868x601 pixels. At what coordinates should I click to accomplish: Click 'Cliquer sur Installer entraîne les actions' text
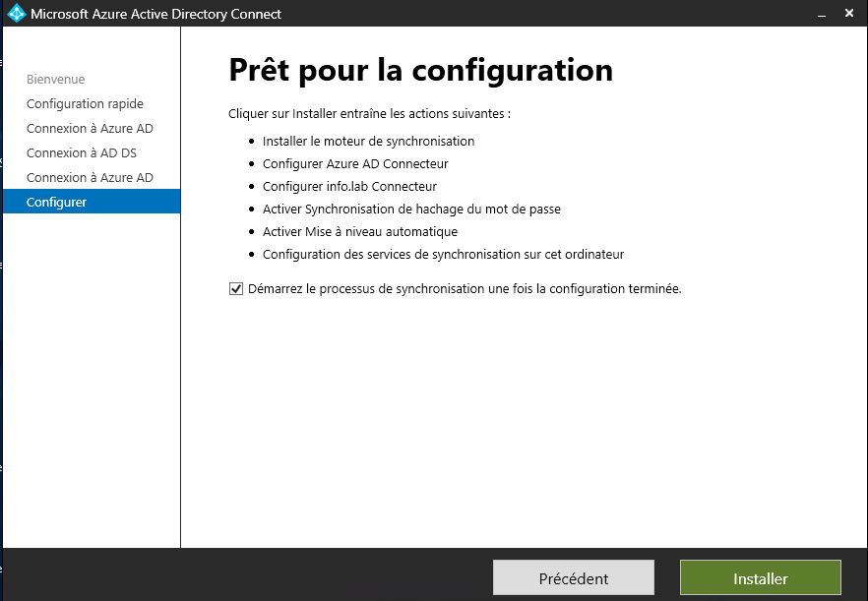(x=369, y=114)
